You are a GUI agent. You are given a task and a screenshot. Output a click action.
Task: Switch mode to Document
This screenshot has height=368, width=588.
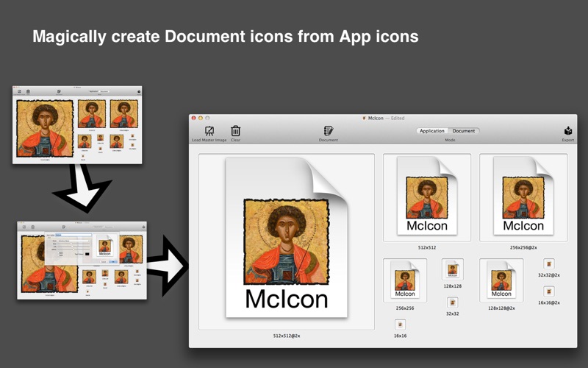(464, 131)
